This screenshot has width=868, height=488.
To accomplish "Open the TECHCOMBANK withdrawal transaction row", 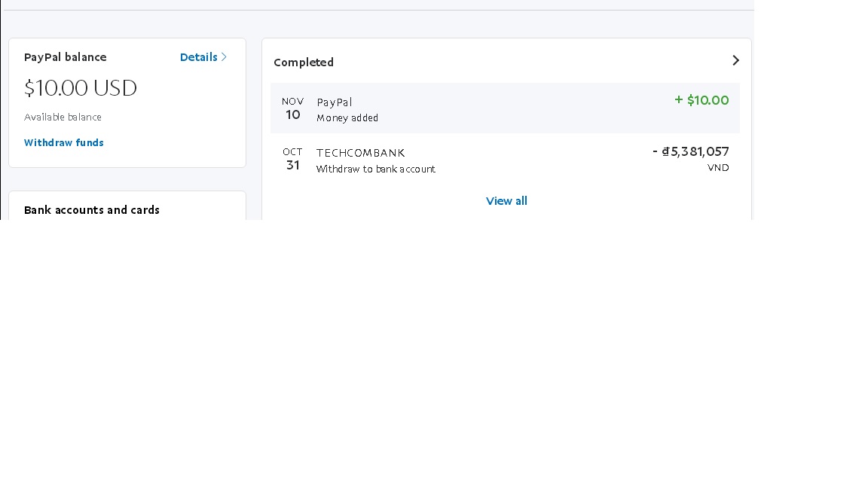I will [x=505, y=159].
